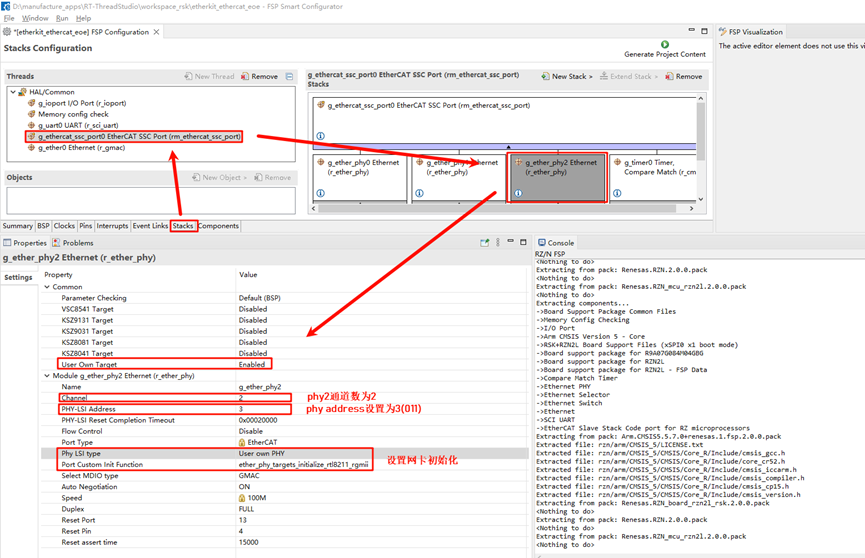Minimize the Properties panel
This screenshot has height=558, width=865.
pyautogui.click(x=510, y=242)
